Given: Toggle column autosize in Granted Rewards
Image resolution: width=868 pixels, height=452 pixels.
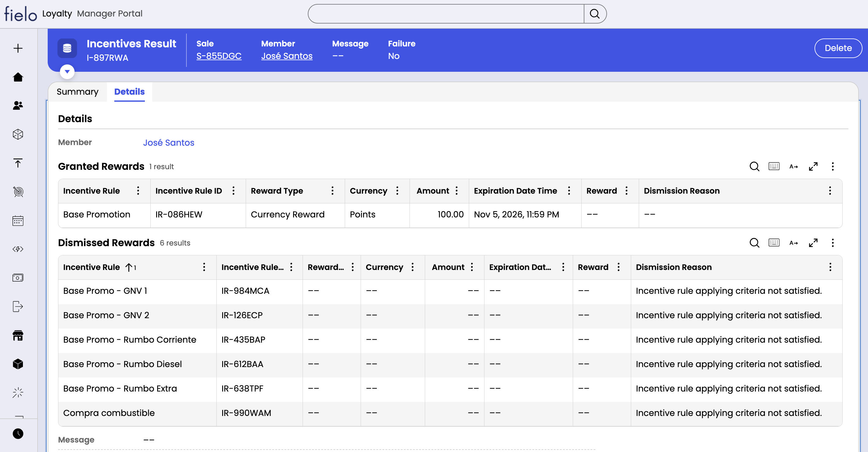Looking at the screenshot, I should tap(793, 166).
